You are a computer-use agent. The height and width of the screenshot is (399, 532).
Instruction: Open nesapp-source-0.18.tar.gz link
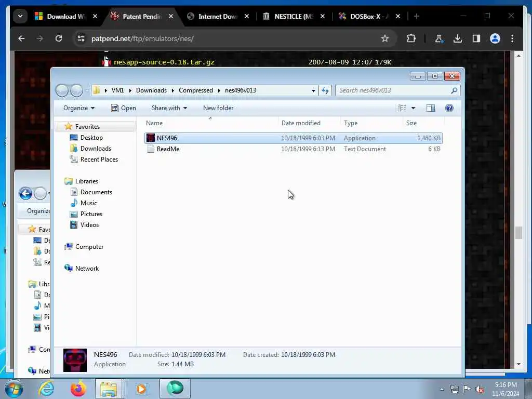(x=164, y=62)
